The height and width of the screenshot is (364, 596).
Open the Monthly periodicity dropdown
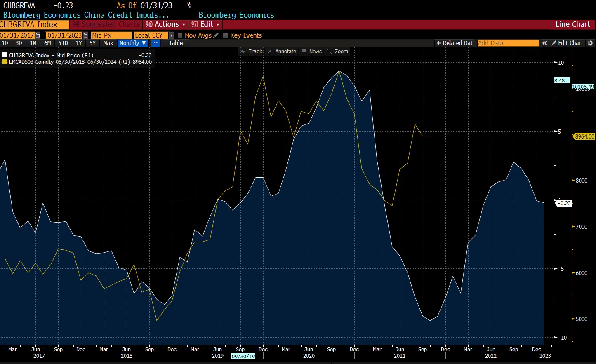pos(133,43)
